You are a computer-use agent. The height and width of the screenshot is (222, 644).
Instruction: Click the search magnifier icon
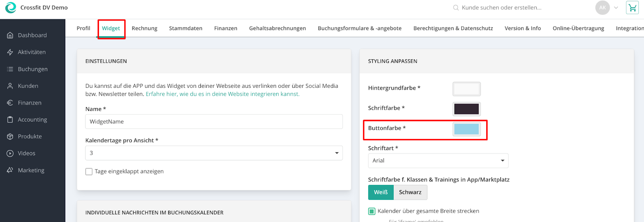coord(456,8)
